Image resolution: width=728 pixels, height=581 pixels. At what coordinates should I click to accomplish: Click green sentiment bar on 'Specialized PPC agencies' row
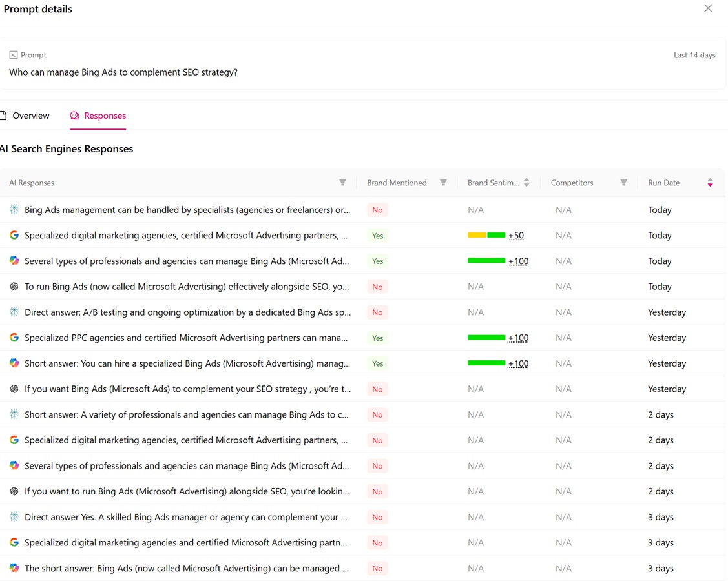(x=486, y=338)
